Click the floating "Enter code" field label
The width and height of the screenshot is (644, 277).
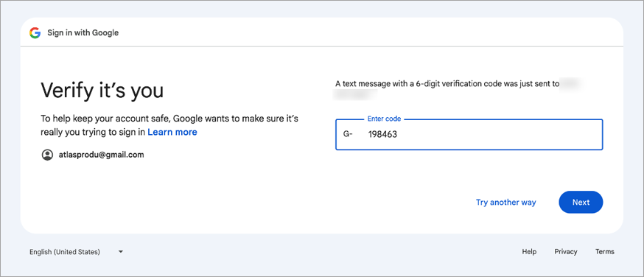coord(384,119)
